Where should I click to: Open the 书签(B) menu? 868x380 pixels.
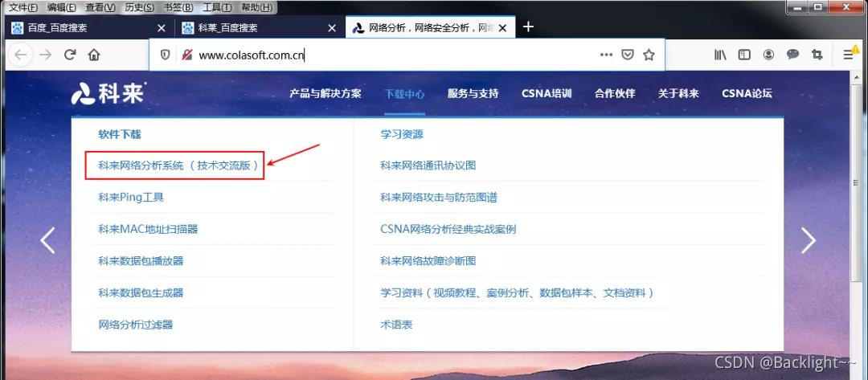178,8
